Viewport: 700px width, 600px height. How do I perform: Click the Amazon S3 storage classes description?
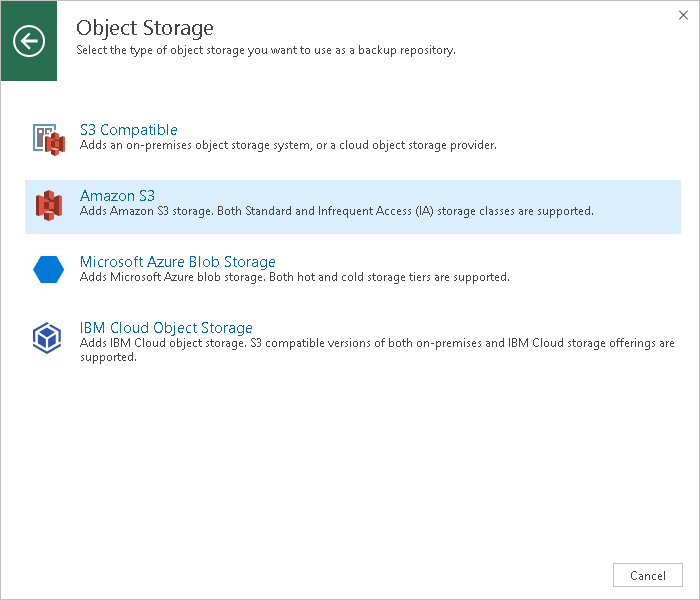tap(336, 211)
